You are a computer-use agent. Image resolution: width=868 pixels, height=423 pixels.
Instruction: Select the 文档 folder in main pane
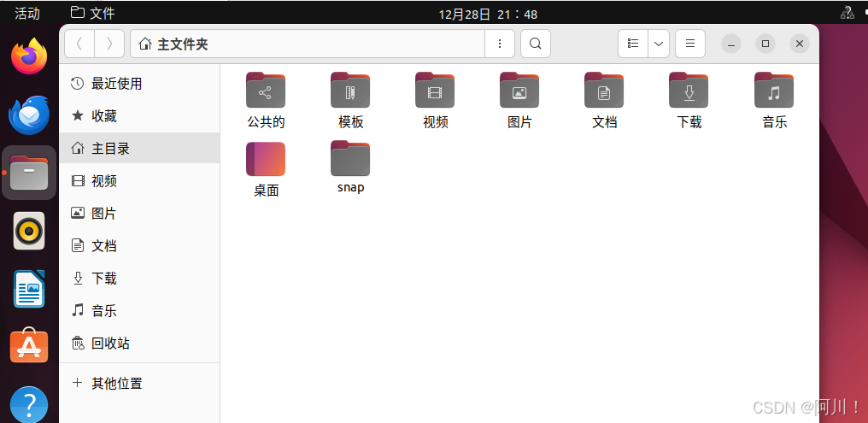[604, 100]
